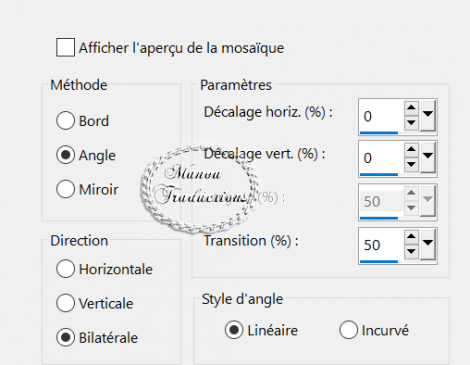Decrease Décalage vert. value with down arrow
Screen dimensions: 470x365
(411, 165)
